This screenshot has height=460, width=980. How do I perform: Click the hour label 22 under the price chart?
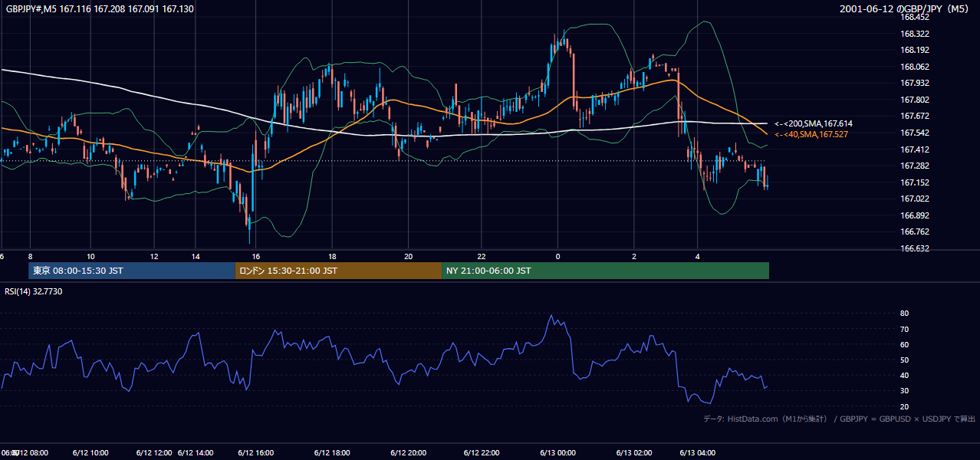[x=482, y=256]
